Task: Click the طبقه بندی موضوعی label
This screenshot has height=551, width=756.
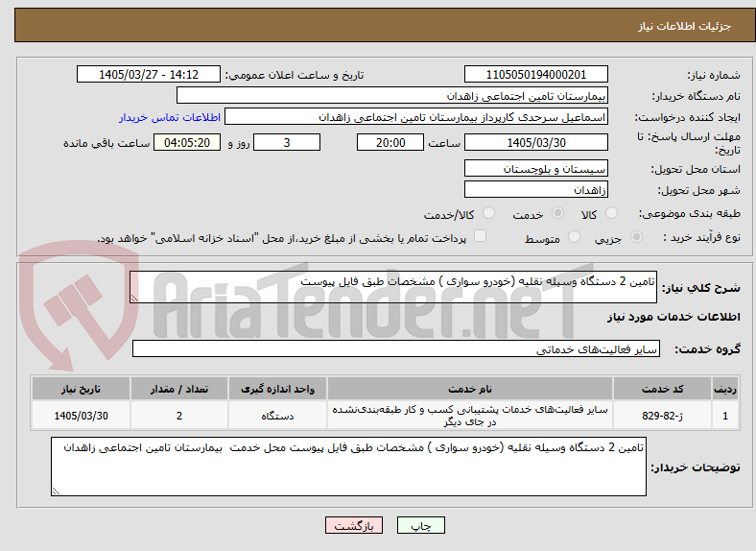Action: 690,213
